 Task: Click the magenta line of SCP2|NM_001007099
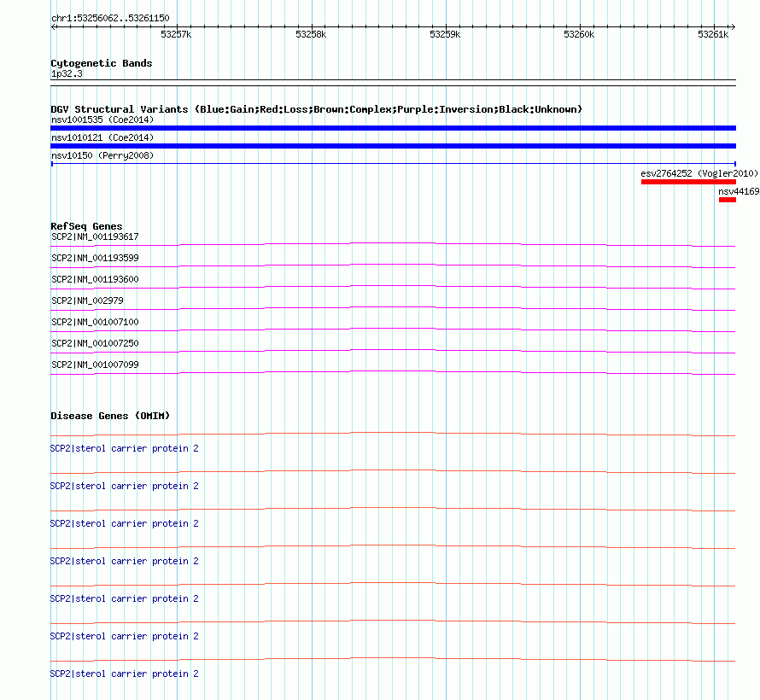click(393, 371)
